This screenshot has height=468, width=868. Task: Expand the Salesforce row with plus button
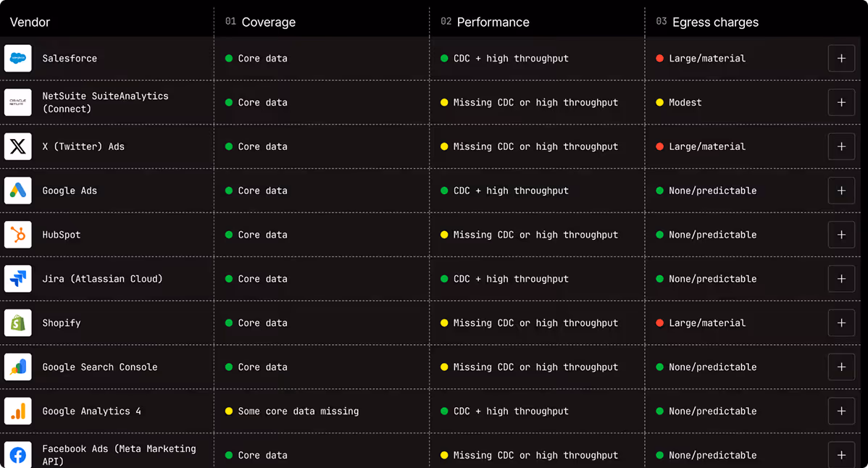tap(841, 58)
